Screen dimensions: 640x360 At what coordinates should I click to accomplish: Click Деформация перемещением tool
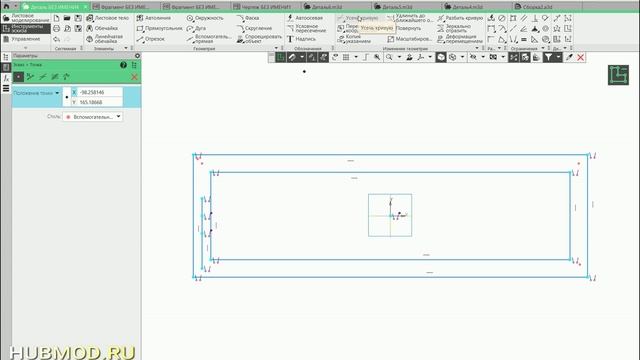tap(460, 39)
